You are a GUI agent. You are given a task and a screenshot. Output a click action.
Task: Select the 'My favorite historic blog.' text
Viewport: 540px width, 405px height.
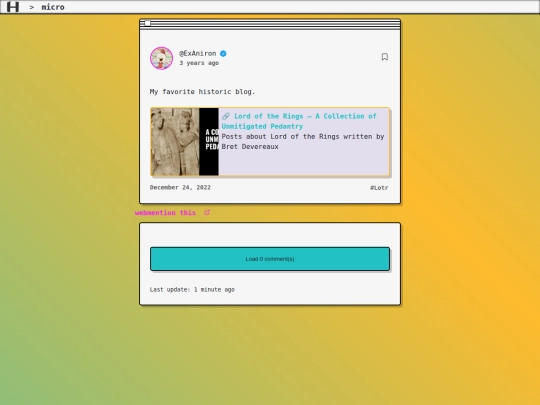202,92
